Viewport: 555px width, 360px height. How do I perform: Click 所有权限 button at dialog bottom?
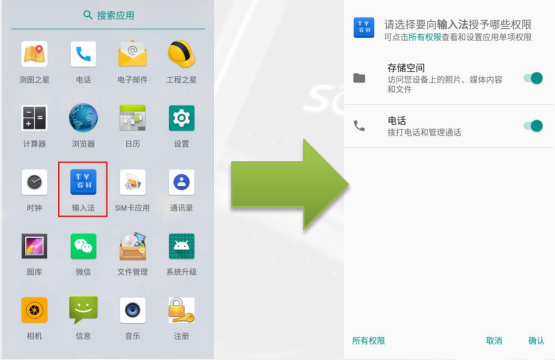pyautogui.click(x=368, y=341)
